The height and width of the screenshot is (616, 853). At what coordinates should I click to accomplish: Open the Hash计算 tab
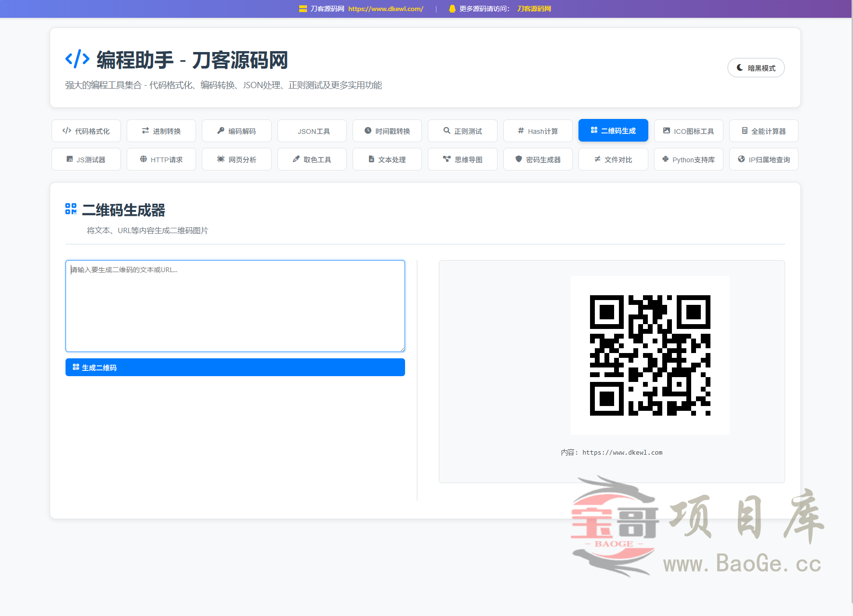538,131
